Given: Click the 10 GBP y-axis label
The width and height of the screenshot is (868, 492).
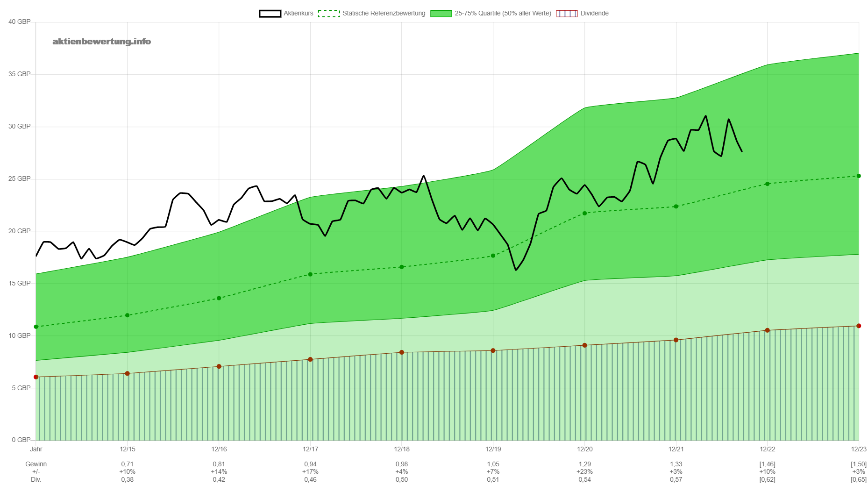Looking at the screenshot, I should click(x=20, y=336).
